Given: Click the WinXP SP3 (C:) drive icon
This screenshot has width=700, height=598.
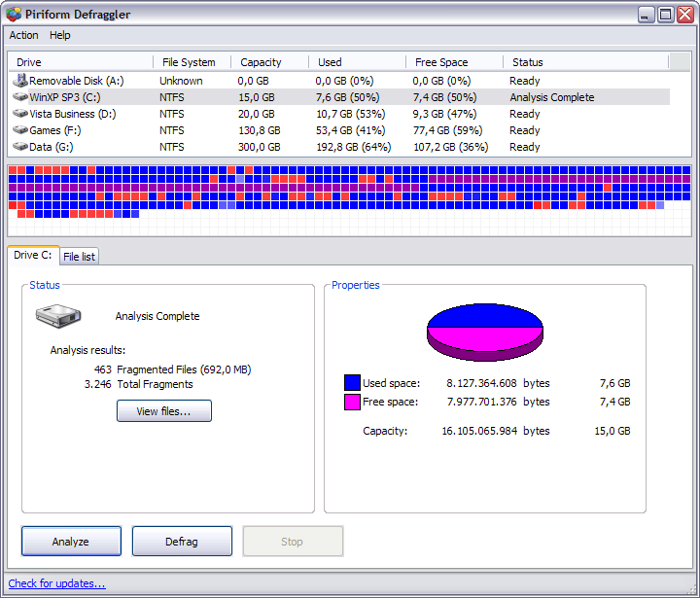Looking at the screenshot, I should click(x=20, y=97).
